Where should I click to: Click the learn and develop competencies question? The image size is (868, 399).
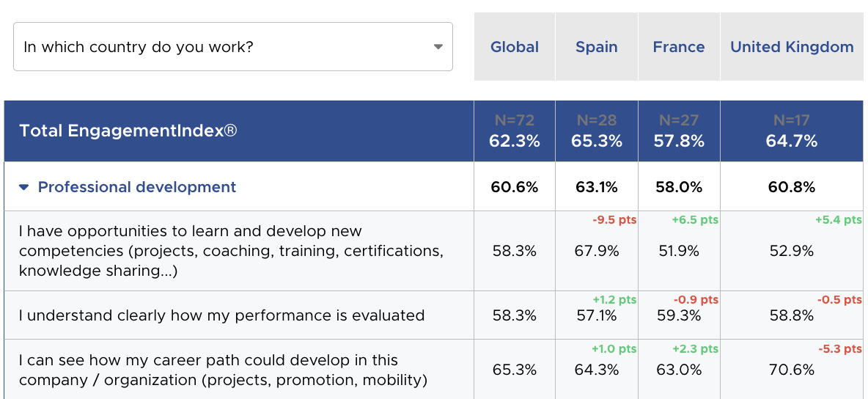pyautogui.click(x=231, y=251)
